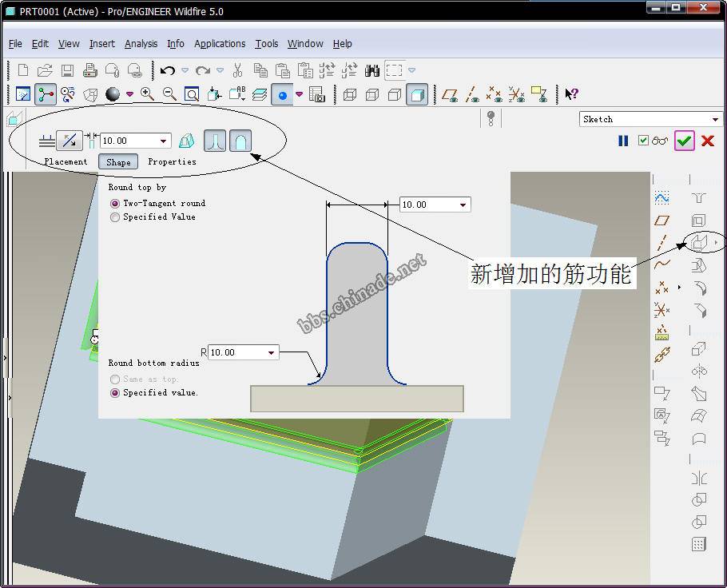Select the Datum Coordinate System tool

coord(661,309)
